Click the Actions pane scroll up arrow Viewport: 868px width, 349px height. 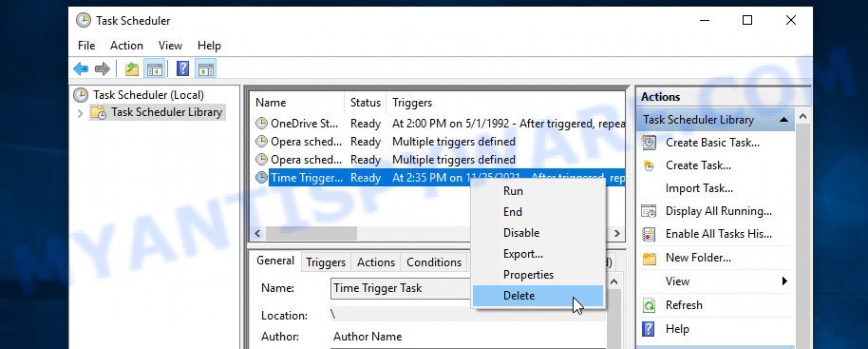(802, 117)
